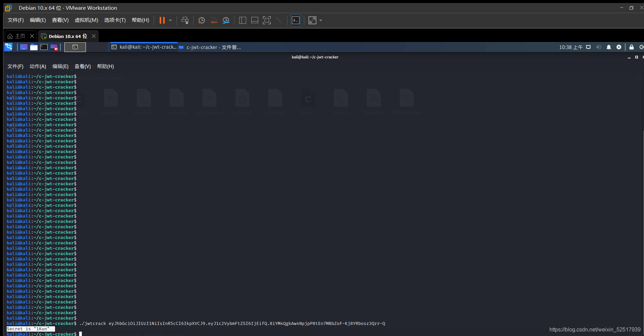
Task: Toggle the VMware library sidebar panel icon
Action: pyautogui.click(x=243, y=20)
